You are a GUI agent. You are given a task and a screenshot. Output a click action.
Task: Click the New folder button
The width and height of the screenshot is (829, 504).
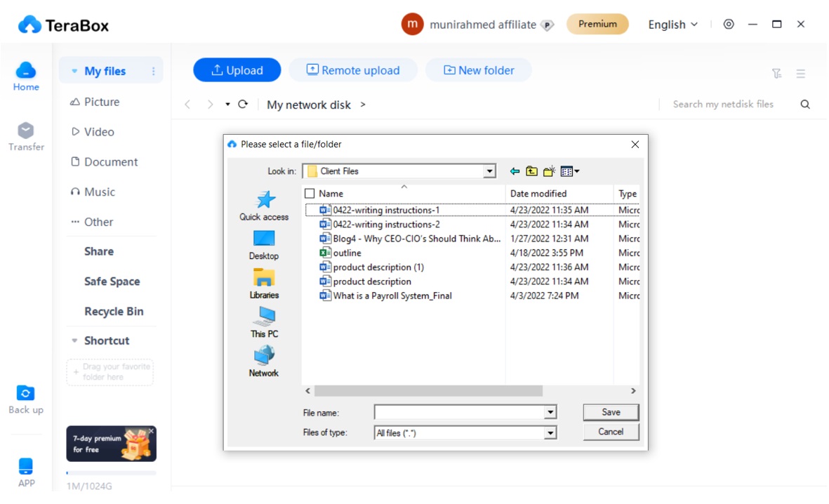pyautogui.click(x=479, y=70)
